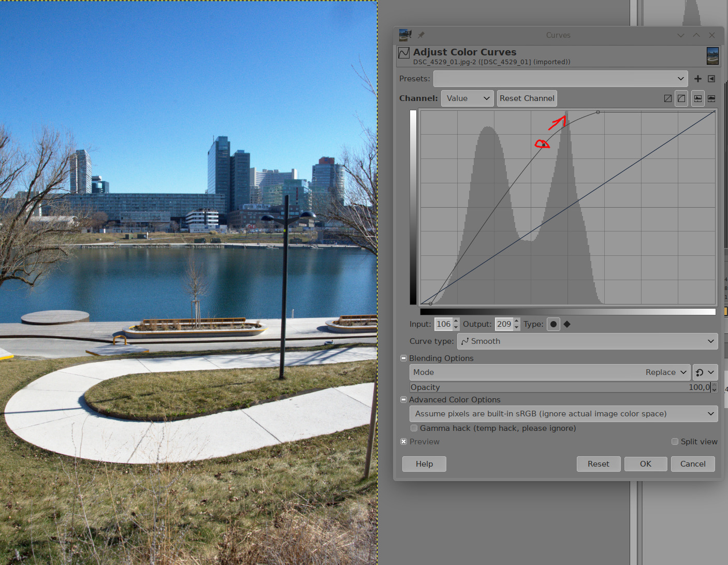This screenshot has width=728, height=565.
Task: Open the Channel dropdown showing Value
Action: coord(467,98)
